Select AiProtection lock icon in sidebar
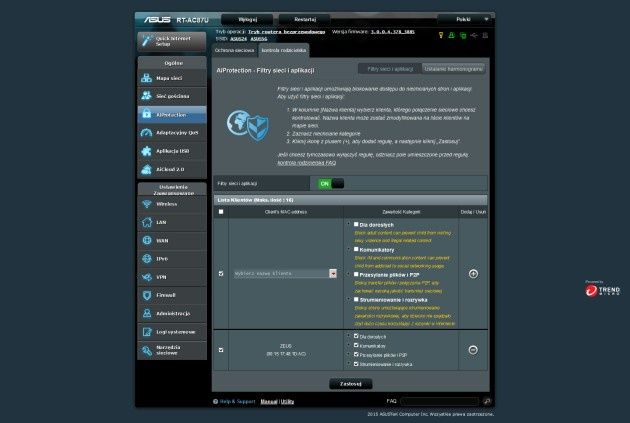The image size is (630, 423). [147, 114]
